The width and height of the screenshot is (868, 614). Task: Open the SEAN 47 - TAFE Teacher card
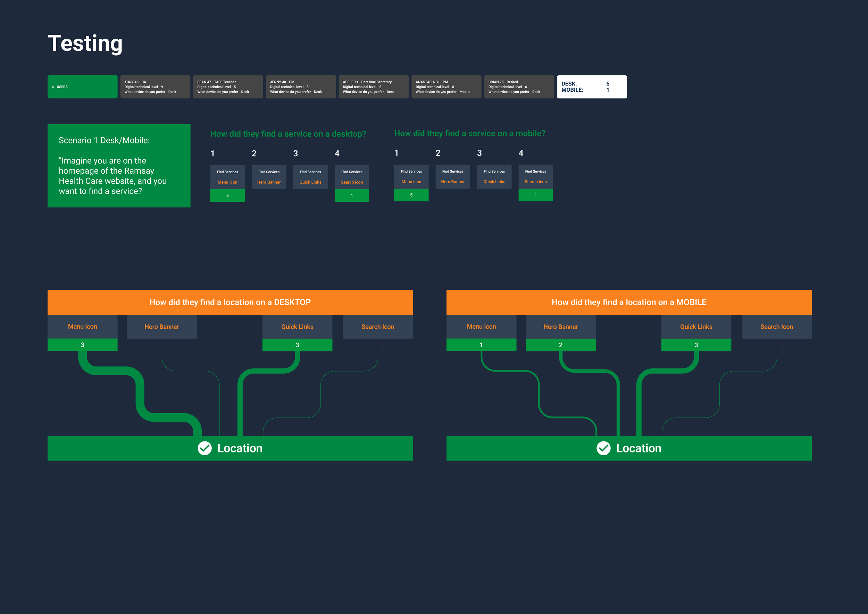point(228,87)
